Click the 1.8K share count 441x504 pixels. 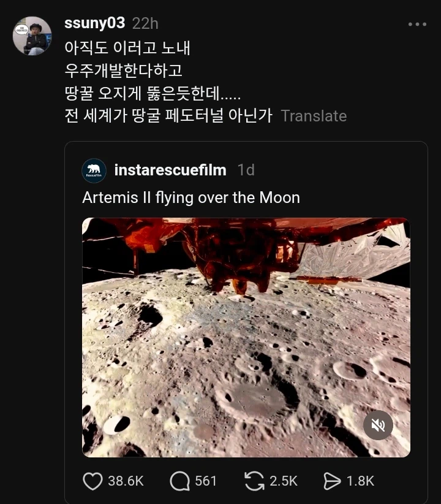pyautogui.click(x=360, y=481)
